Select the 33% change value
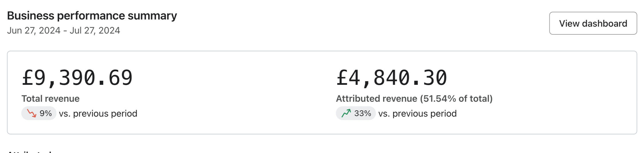The width and height of the screenshot is (644, 153). [x=362, y=113]
